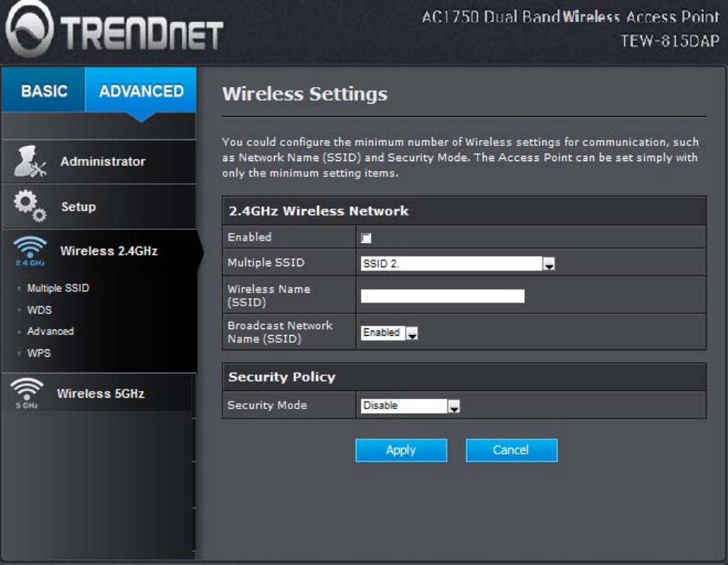Switch to the ADVANCED tab

click(142, 90)
